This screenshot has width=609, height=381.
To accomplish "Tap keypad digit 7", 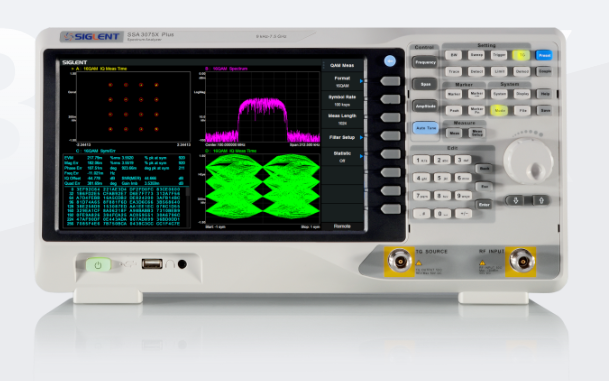I will (x=421, y=196).
